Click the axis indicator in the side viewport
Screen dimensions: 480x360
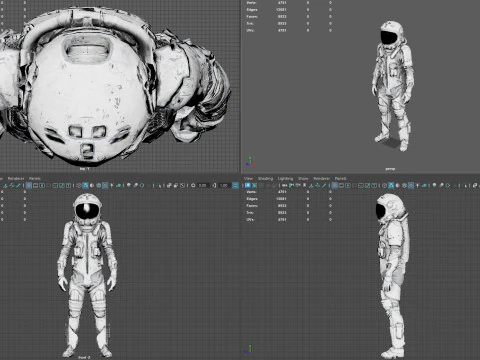tap(249, 349)
